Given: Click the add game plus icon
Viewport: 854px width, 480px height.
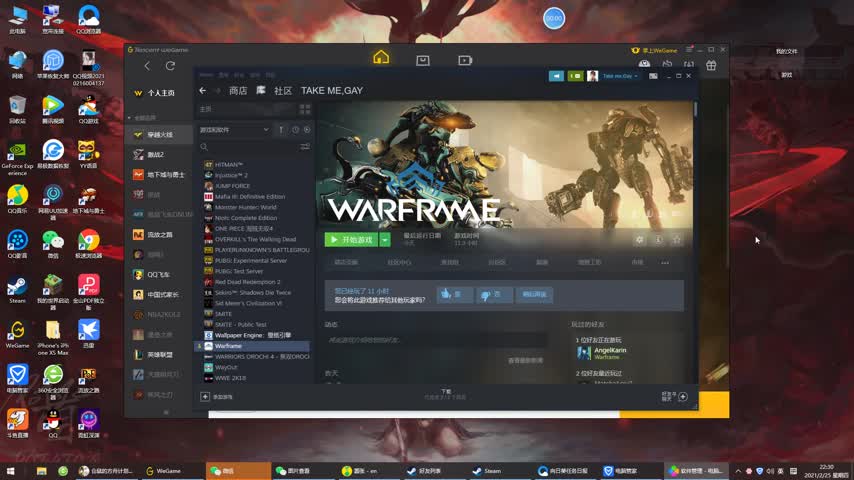Looking at the screenshot, I should (x=205, y=397).
